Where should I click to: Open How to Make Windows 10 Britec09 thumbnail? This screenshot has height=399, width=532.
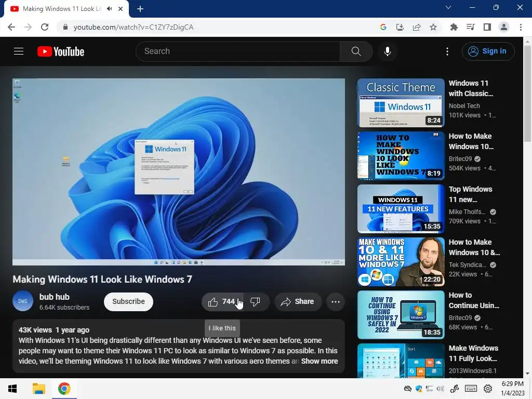coord(401,156)
